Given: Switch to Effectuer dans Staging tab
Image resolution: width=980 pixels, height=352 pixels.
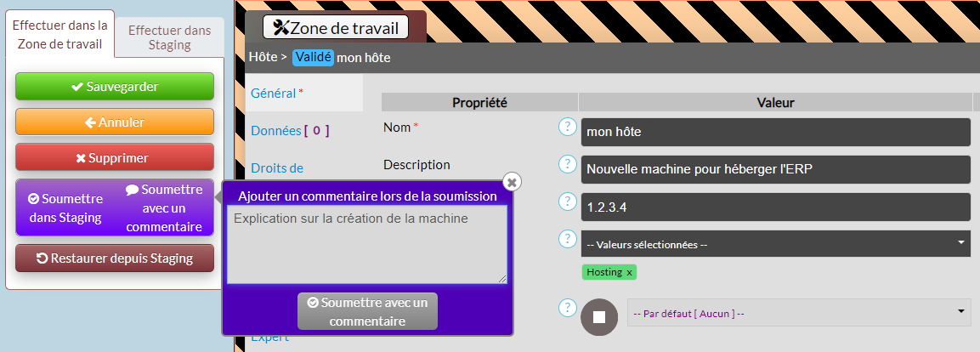Looking at the screenshot, I should point(169,37).
